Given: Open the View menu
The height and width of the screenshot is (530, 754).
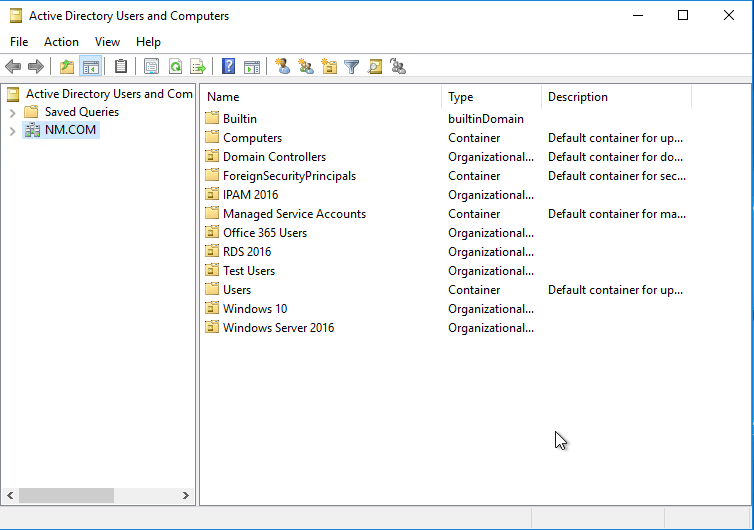Looking at the screenshot, I should tap(107, 42).
